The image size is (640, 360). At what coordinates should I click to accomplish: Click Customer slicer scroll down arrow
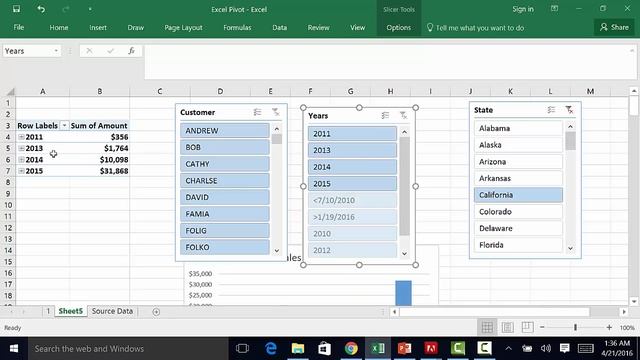pyautogui.click(x=277, y=251)
